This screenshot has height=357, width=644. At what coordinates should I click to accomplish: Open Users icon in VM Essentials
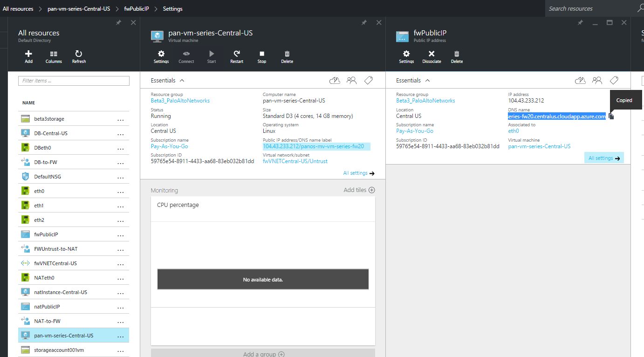[x=351, y=81]
